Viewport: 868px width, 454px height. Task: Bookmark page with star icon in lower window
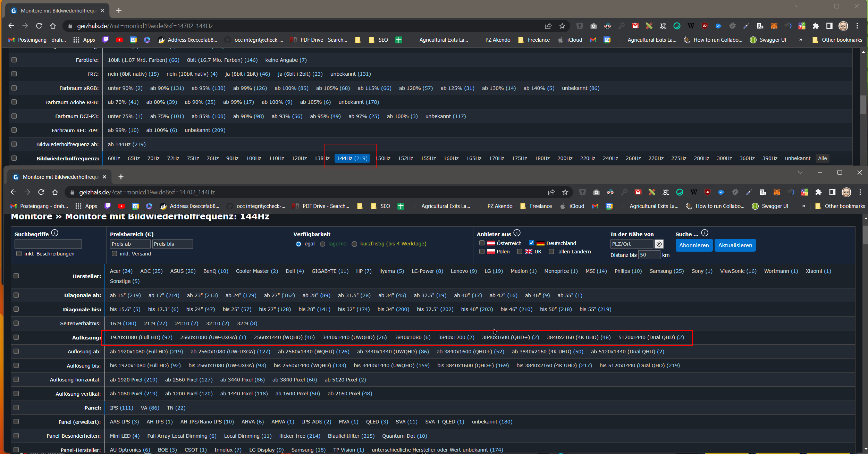[x=565, y=192]
